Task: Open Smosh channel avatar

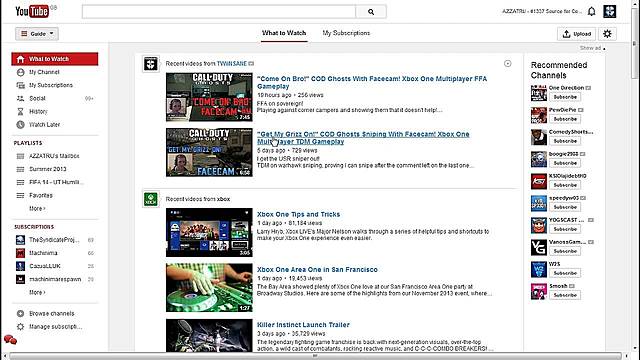Action: [539, 291]
